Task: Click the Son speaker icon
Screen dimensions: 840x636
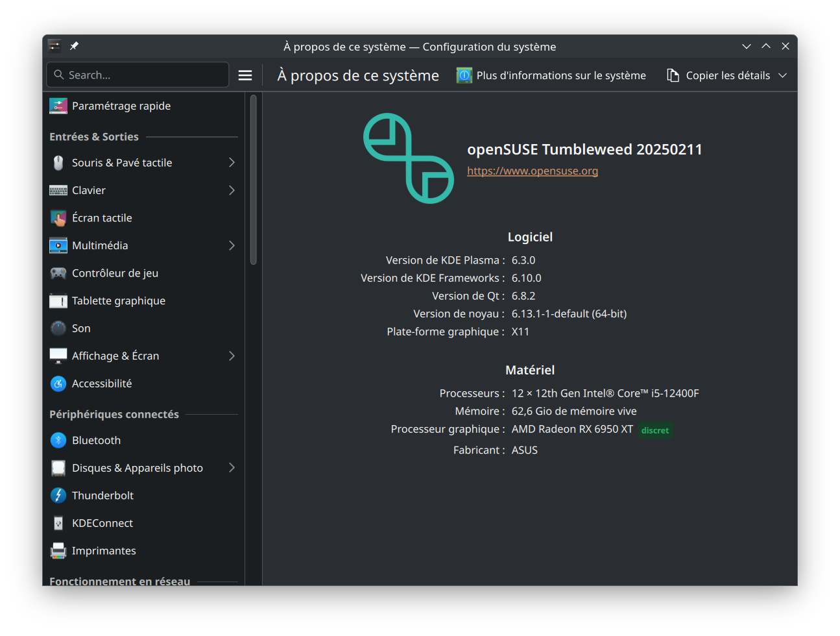Action: click(x=58, y=328)
